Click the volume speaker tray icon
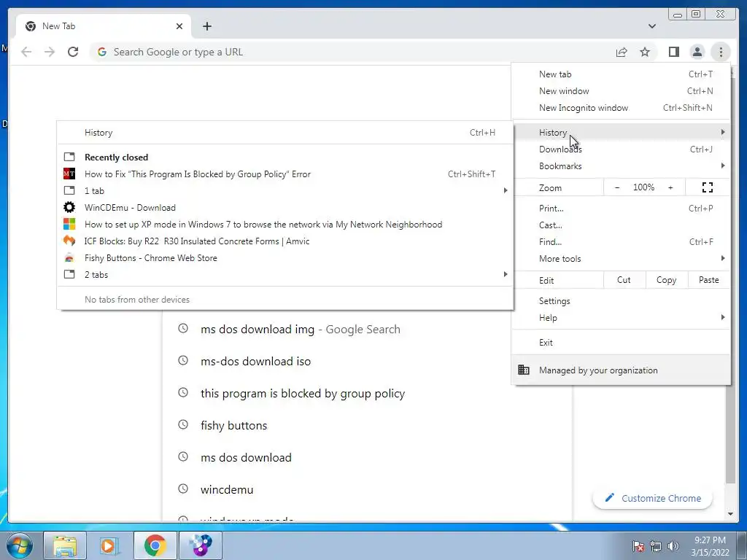The width and height of the screenshot is (747, 560). click(x=673, y=546)
